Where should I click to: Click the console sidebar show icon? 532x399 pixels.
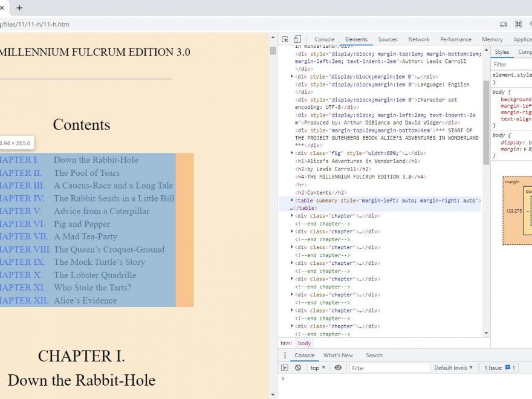tap(285, 368)
